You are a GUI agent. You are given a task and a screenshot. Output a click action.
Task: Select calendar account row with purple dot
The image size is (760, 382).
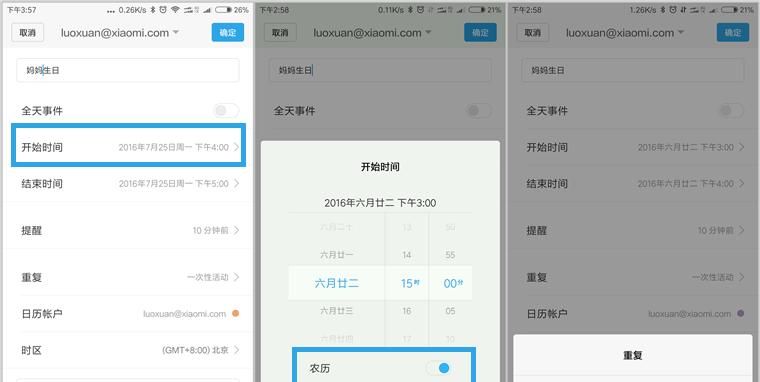tap(634, 314)
